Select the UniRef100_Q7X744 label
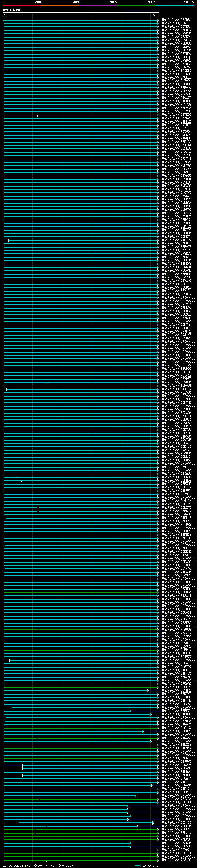This screenshot has width=197, height=868. pos(177,145)
